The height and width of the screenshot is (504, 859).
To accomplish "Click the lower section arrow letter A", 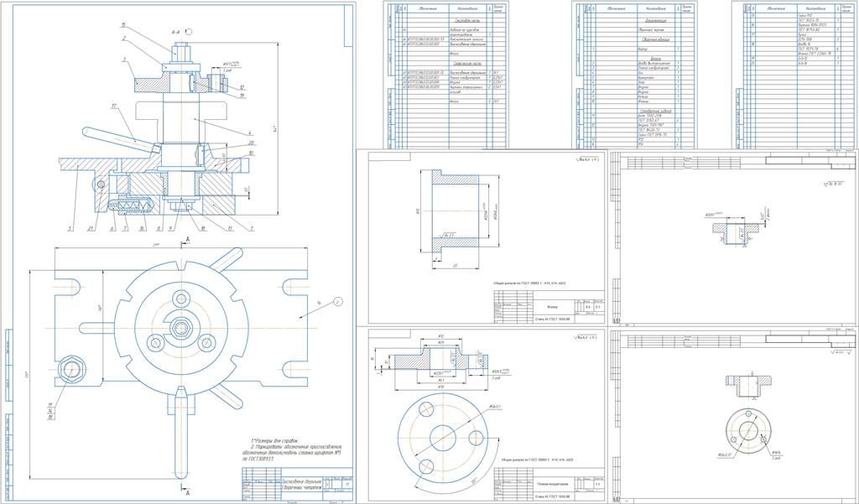I will pyautogui.click(x=188, y=493).
